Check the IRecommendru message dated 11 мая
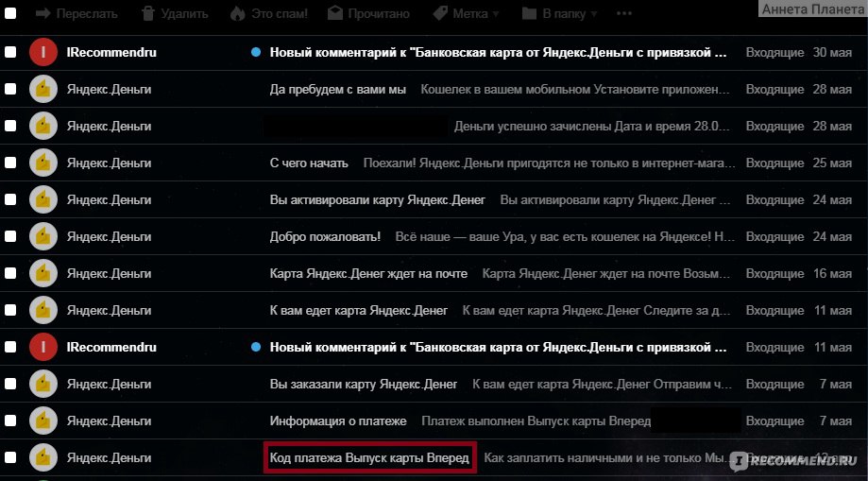 tap(10, 348)
